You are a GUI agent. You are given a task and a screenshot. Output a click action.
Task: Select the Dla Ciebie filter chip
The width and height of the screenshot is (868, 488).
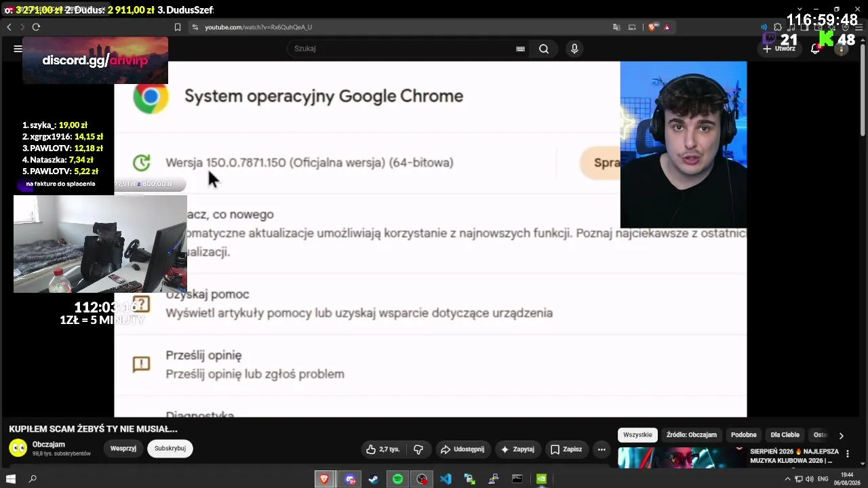click(785, 435)
